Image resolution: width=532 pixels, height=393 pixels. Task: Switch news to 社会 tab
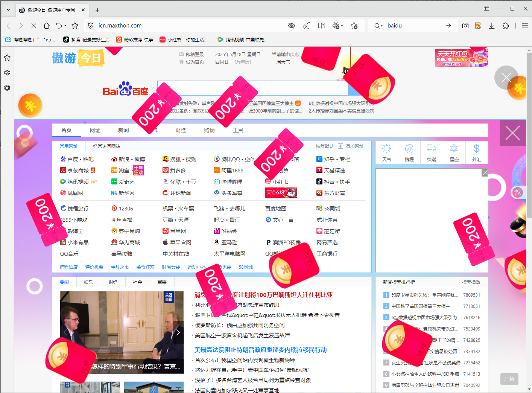137,282
